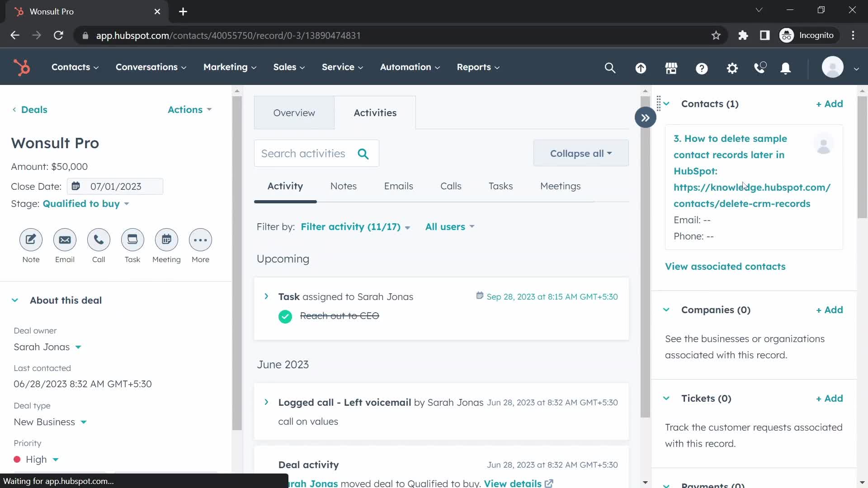
Task: Open the notifications bell
Action: click(786, 68)
